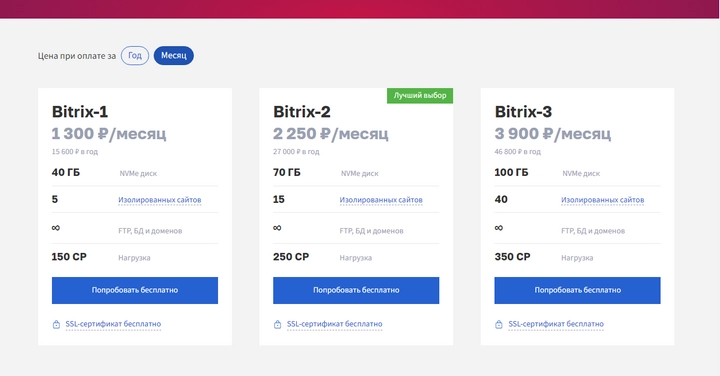This screenshot has width=720, height=376.
Task: Click the infinity symbol in Bitrix-3 card
Action: pyautogui.click(x=499, y=228)
